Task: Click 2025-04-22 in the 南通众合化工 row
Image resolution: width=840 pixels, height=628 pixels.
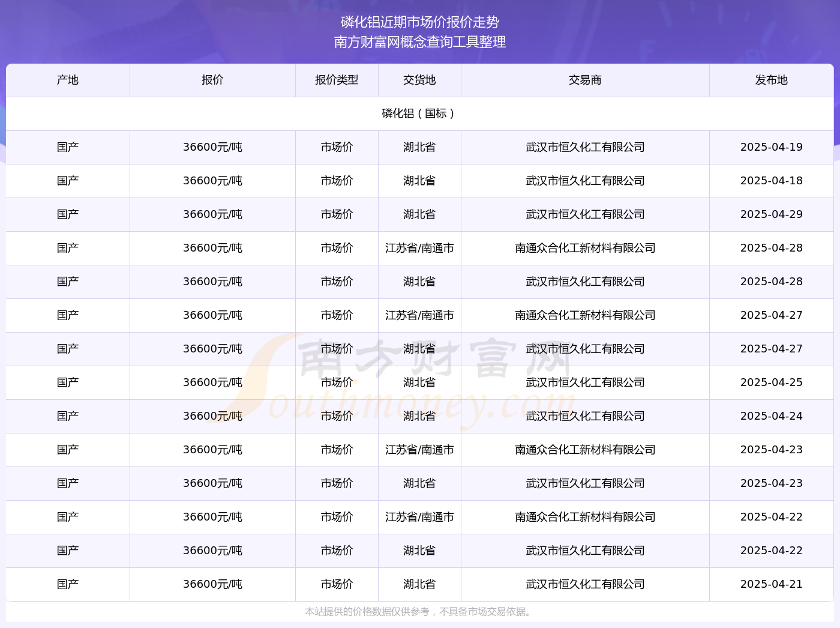Action: click(x=772, y=517)
